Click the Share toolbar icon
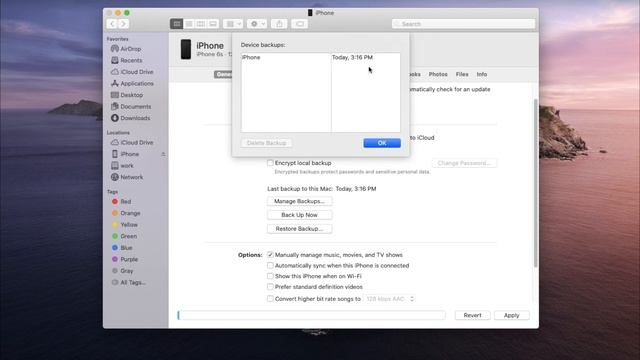 click(x=279, y=24)
